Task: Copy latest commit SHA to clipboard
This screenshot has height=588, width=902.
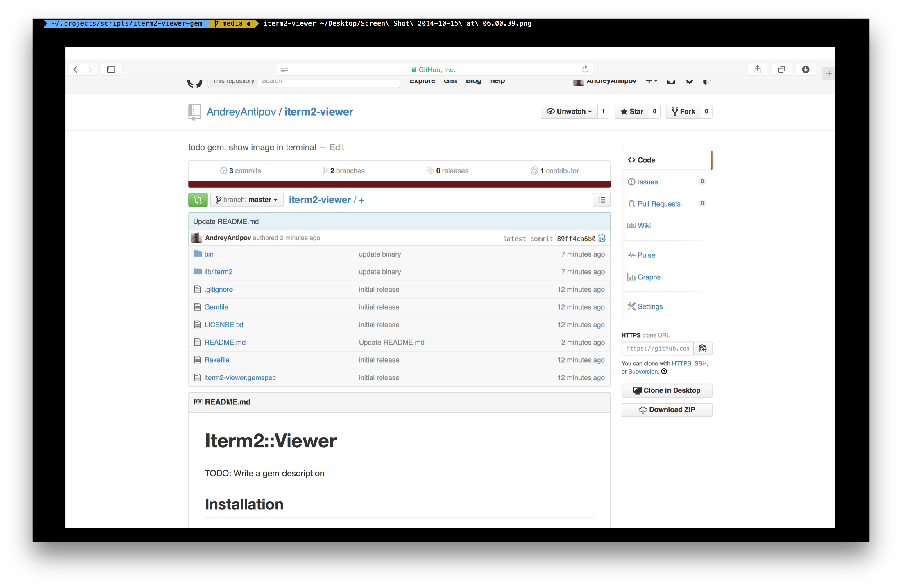Action: pyautogui.click(x=602, y=238)
